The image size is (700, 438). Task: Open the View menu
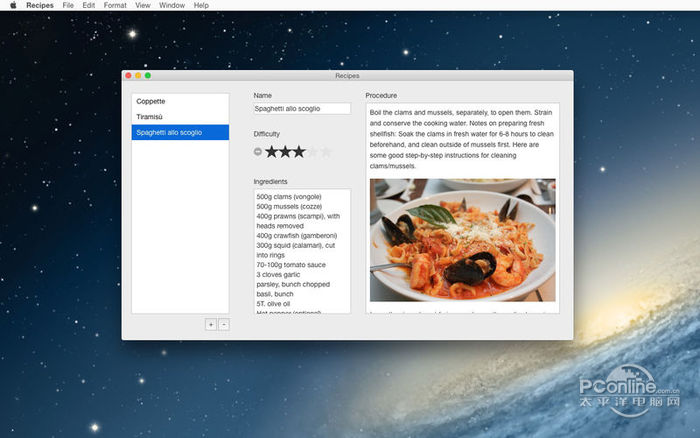coord(143,6)
